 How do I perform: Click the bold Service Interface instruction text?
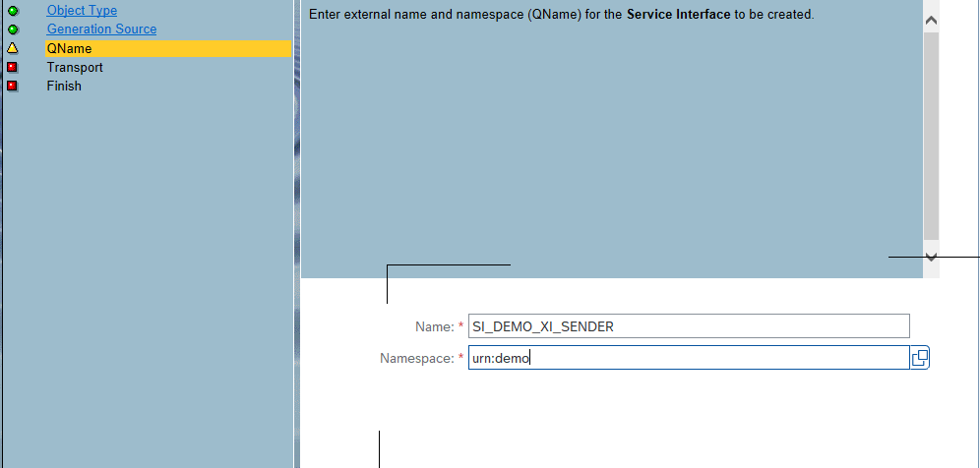[678, 16]
